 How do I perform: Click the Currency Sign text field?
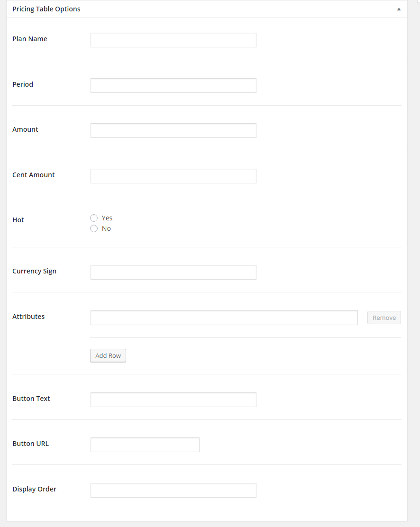point(173,273)
